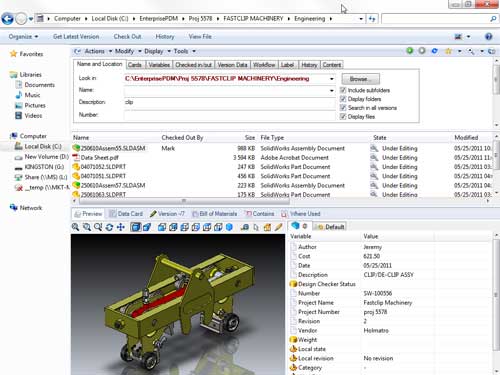500x375 pixels.
Task: Click the pencil markup icon in preview toolbar
Action: 278,227
